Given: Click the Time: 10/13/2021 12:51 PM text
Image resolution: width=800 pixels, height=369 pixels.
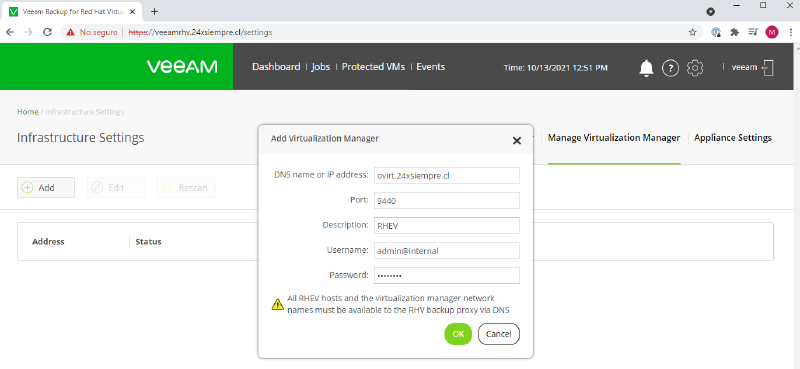Looking at the screenshot, I should click(556, 67).
